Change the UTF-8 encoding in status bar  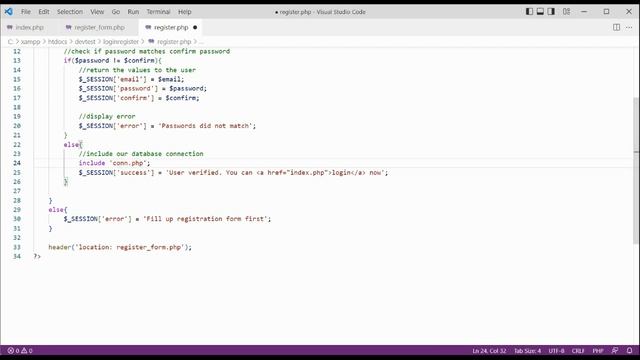[x=556, y=351]
